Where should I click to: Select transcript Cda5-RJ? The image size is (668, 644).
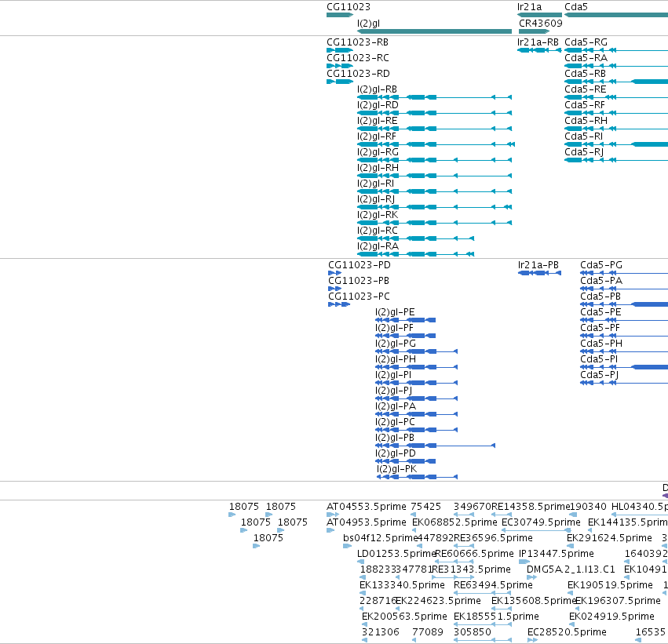coord(616,160)
